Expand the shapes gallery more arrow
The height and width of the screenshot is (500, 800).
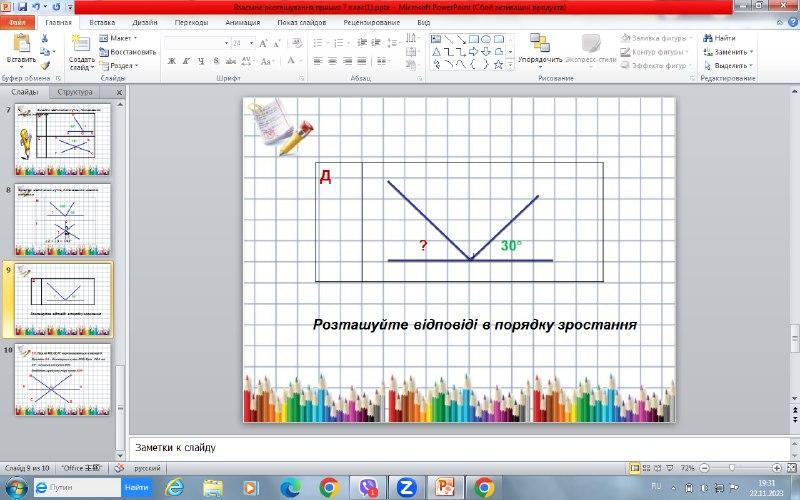pyautogui.click(x=510, y=65)
